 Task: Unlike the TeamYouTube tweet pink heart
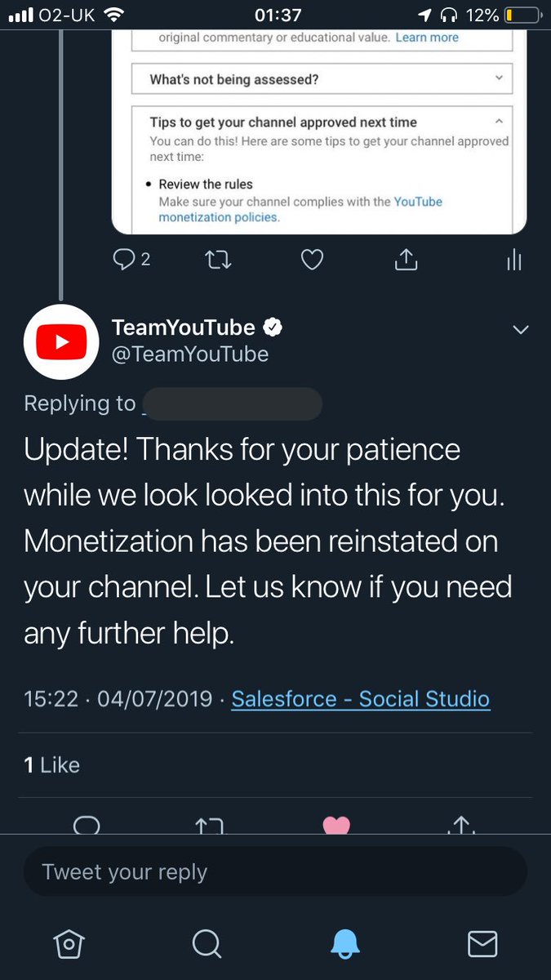pyautogui.click(x=336, y=825)
